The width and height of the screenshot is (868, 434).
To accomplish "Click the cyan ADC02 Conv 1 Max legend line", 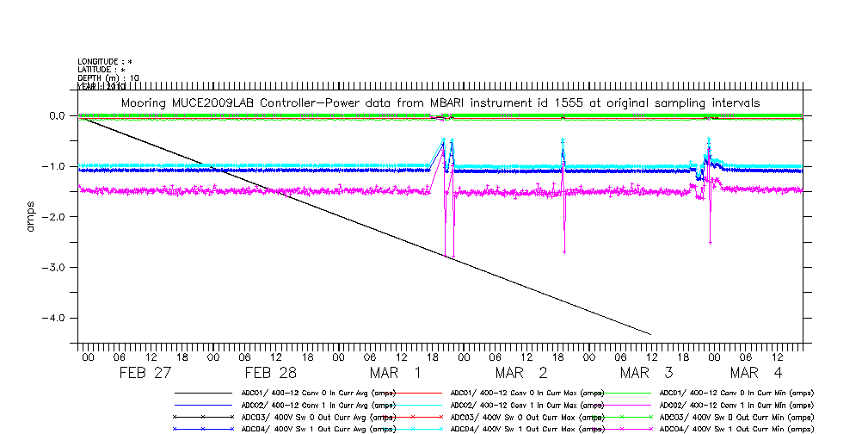I will point(412,405).
